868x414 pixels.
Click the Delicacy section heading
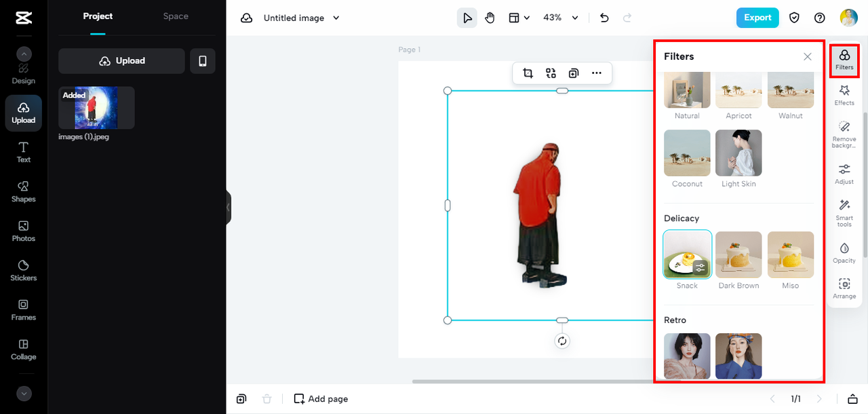tap(682, 218)
